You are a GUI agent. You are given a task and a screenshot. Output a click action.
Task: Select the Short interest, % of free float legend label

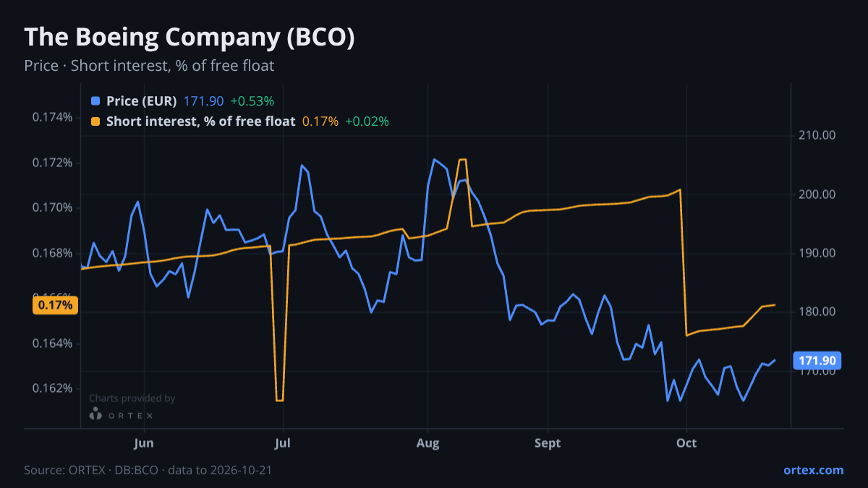(x=200, y=121)
